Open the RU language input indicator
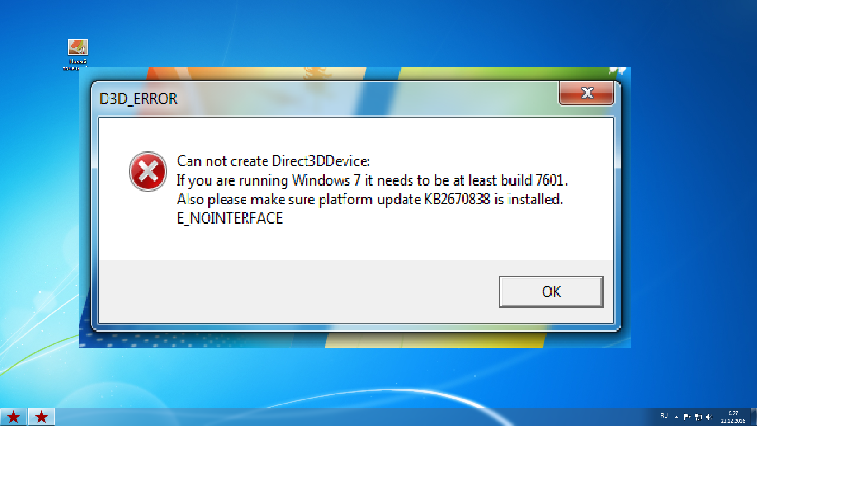This screenshot has height=488, width=868. click(x=664, y=416)
